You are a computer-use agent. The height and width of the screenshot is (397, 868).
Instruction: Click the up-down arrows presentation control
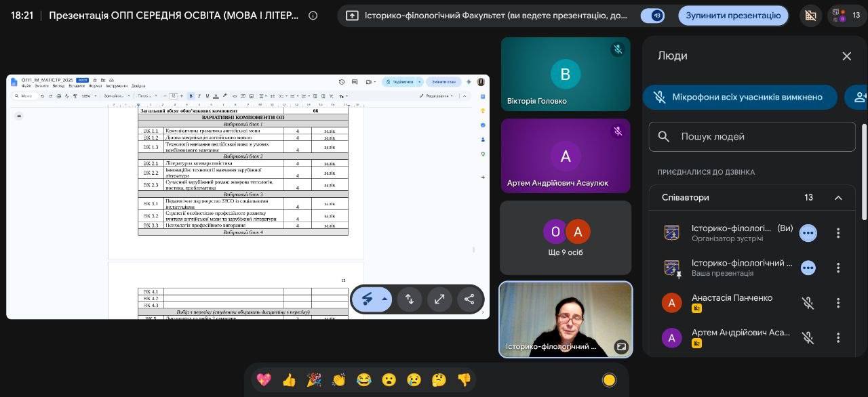click(410, 299)
